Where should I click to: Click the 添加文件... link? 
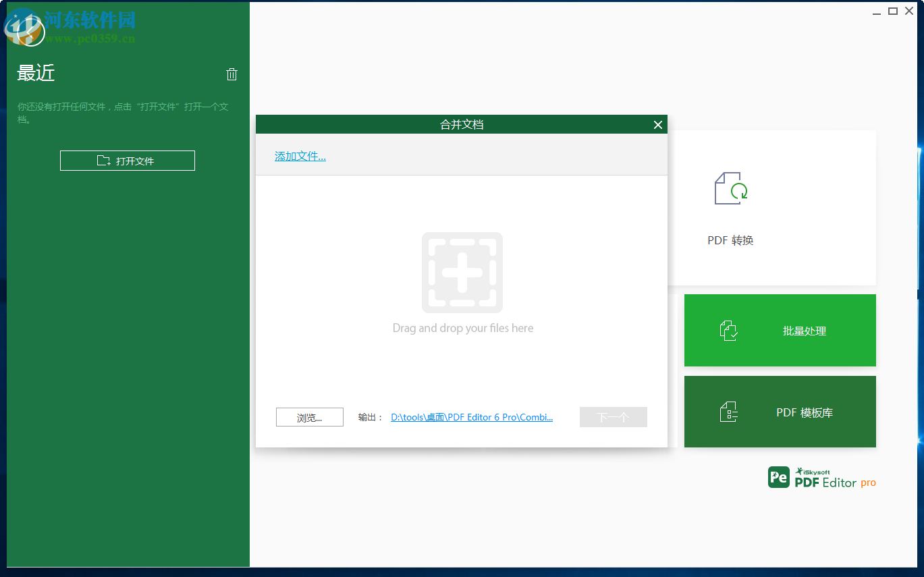point(300,157)
